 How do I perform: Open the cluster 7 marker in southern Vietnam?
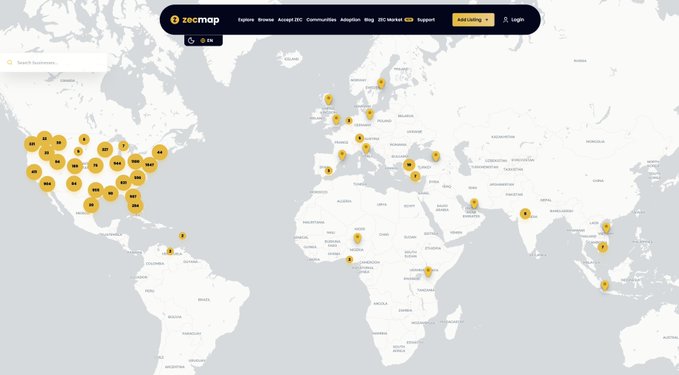pyautogui.click(x=602, y=248)
